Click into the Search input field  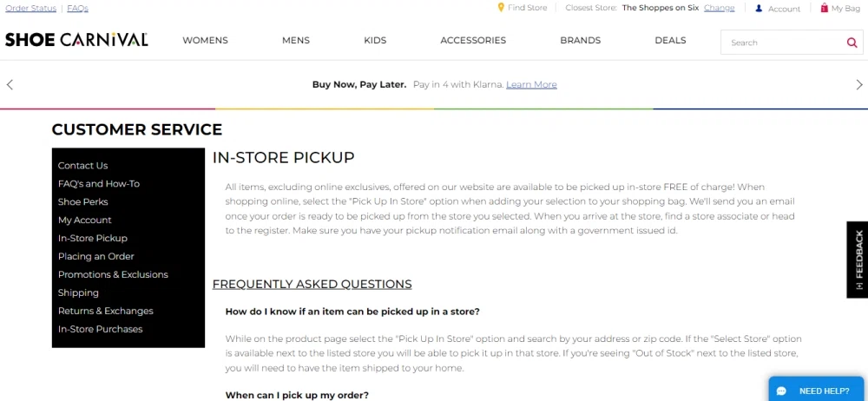point(781,43)
